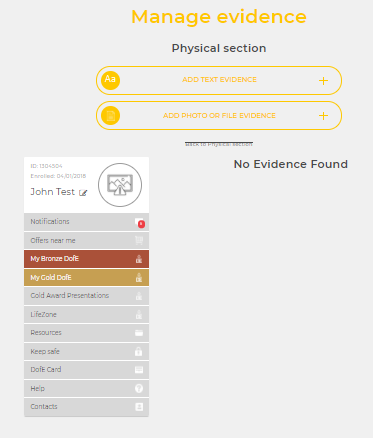Edit name pencil icon beside John Test
The height and width of the screenshot is (438, 373).
[x=83, y=193]
